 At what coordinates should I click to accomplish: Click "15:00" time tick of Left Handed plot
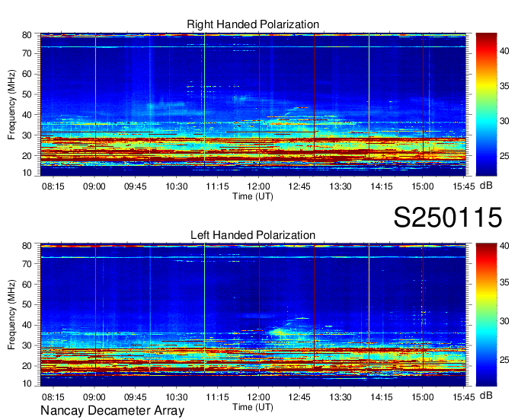tap(423, 396)
